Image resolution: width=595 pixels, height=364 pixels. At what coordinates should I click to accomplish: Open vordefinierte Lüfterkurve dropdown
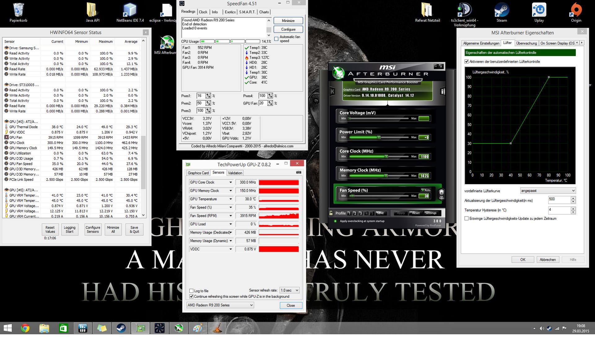point(548,191)
